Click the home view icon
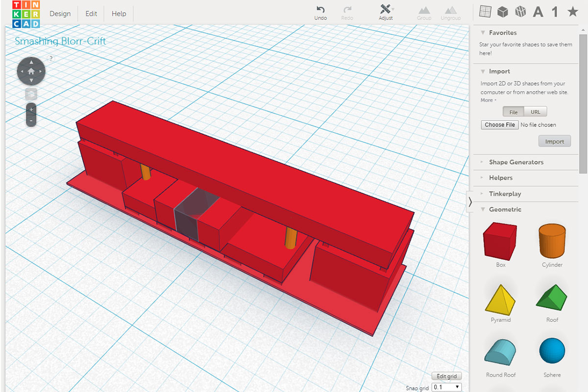The image size is (588, 392). [31, 72]
